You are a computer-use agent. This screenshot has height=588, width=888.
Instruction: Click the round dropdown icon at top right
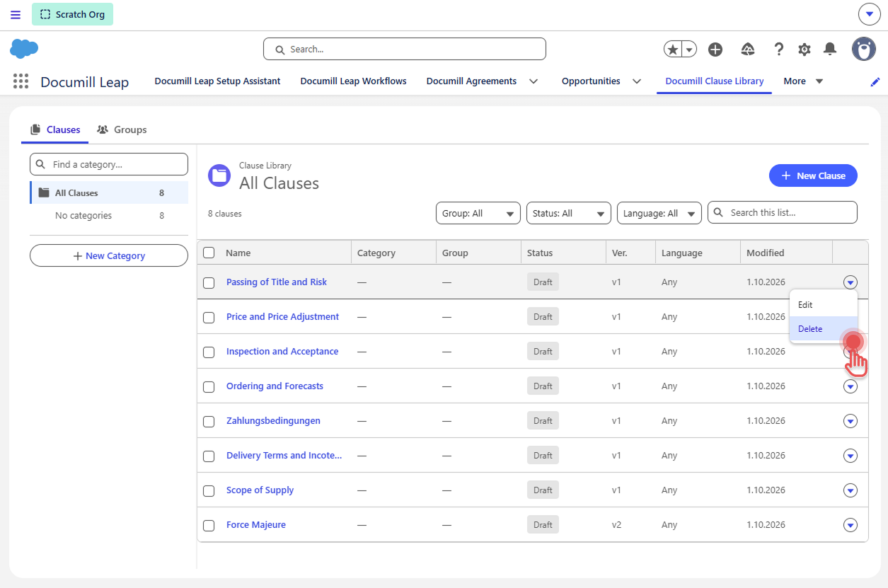pyautogui.click(x=869, y=14)
